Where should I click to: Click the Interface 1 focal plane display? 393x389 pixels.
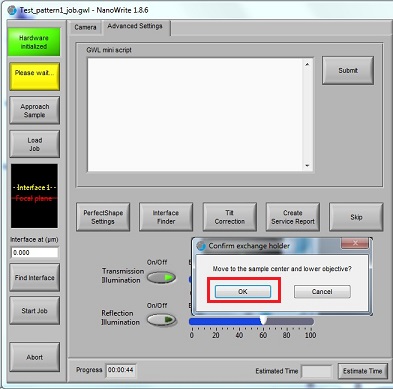click(34, 196)
